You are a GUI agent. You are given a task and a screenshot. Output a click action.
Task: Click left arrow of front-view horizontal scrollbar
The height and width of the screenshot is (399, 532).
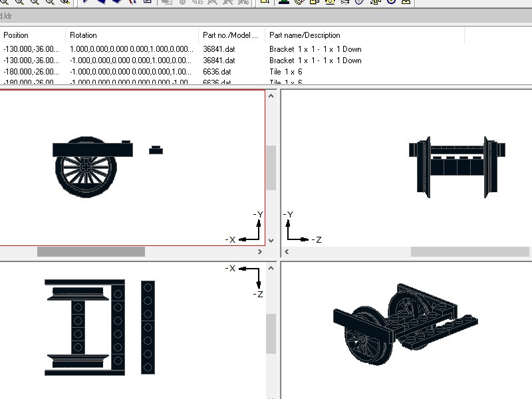point(287,252)
